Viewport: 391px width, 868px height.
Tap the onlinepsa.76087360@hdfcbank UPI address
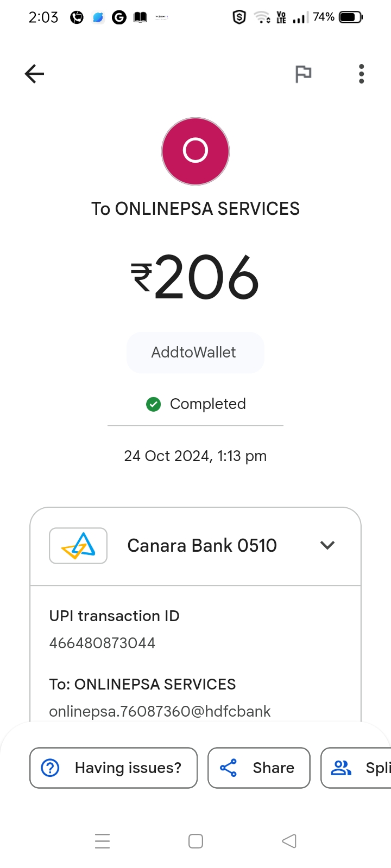[160, 711]
